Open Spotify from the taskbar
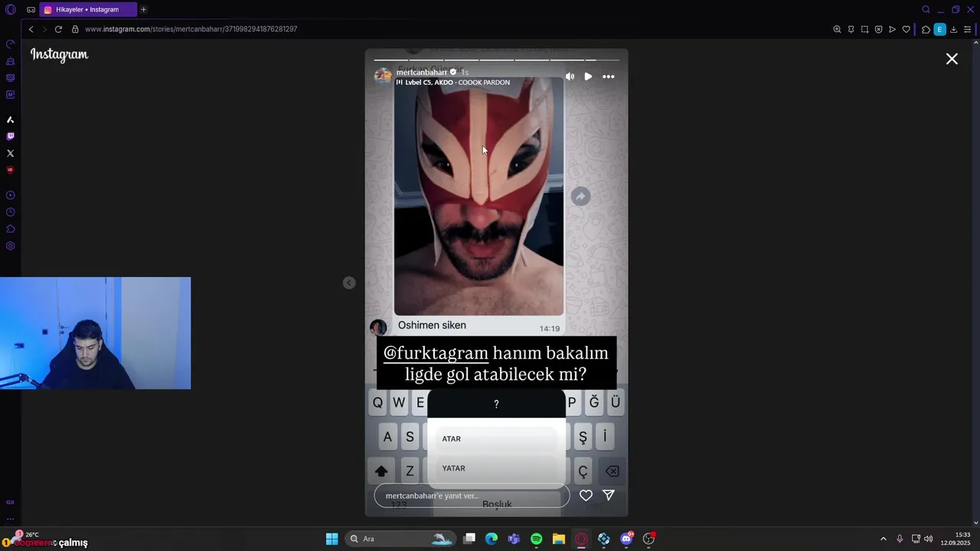The height and width of the screenshot is (551, 980). tap(536, 539)
